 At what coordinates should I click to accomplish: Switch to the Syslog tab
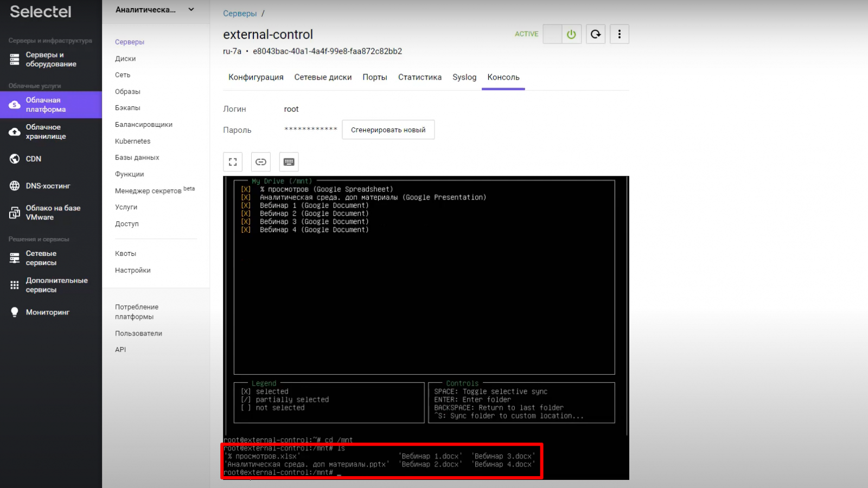tap(464, 77)
